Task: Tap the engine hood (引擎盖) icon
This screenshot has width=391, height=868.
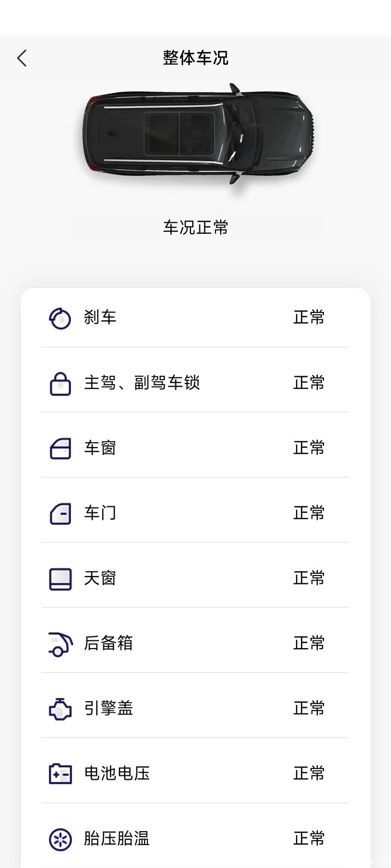Action: [60, 709]
